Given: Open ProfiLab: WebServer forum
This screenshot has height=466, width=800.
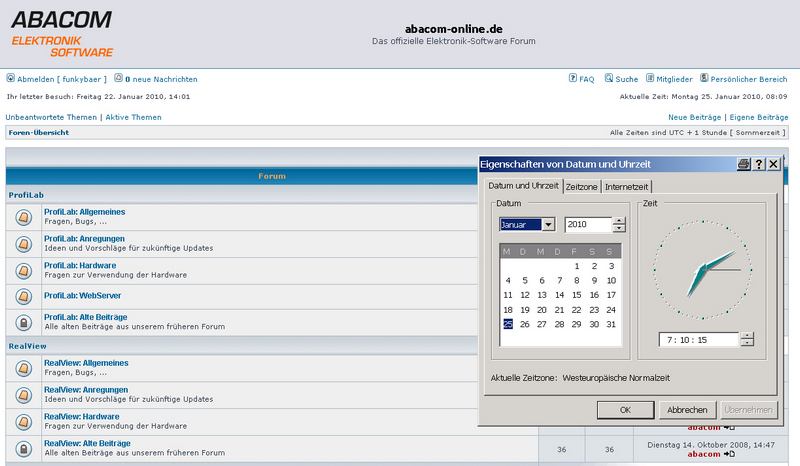Looking at the screenshot, I should [x=83, y=296].
